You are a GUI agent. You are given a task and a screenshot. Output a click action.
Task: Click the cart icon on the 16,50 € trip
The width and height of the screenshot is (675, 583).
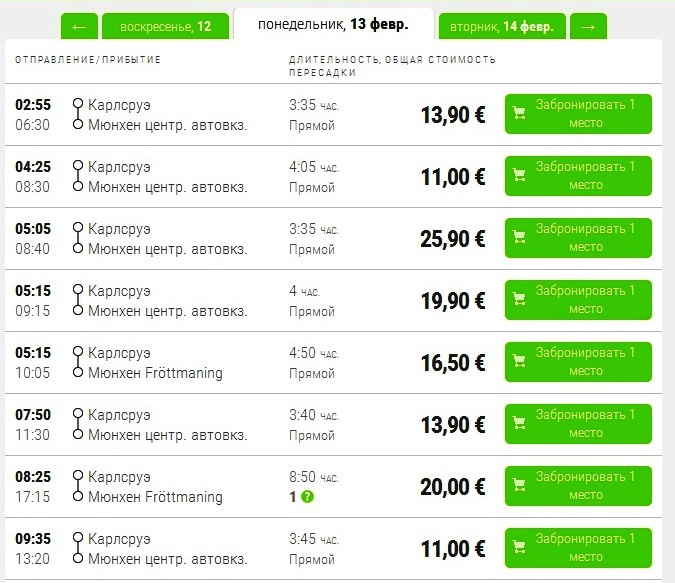[519, 362]
